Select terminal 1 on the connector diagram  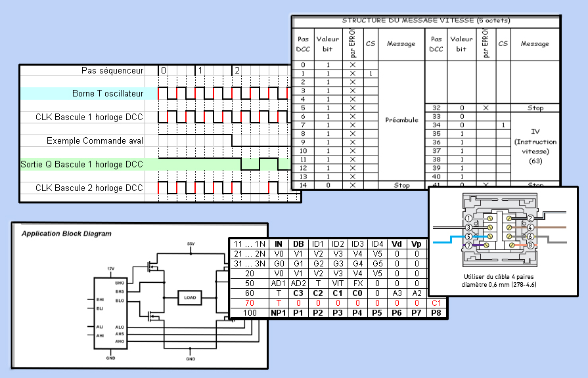click(x=468, y=218)
